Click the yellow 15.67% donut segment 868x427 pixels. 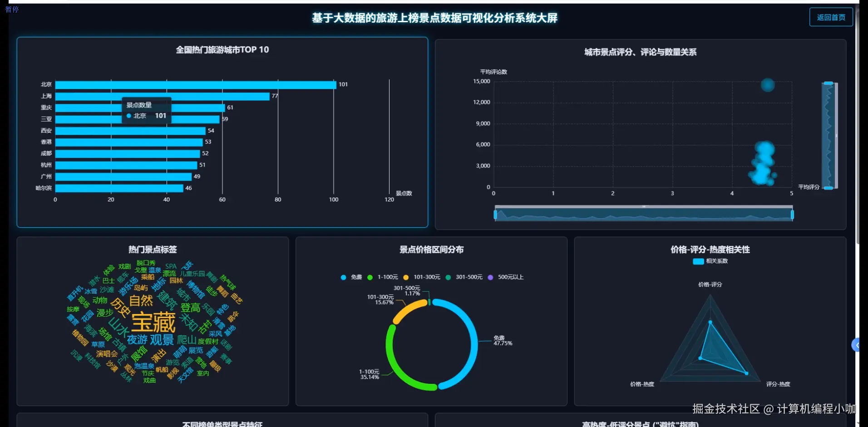click(x=408, y=308)
